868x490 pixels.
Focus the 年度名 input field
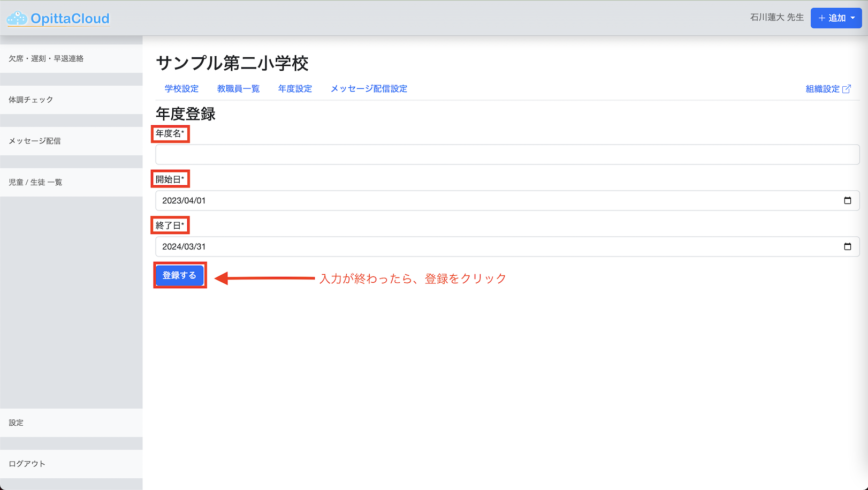[x=507, y=154]
